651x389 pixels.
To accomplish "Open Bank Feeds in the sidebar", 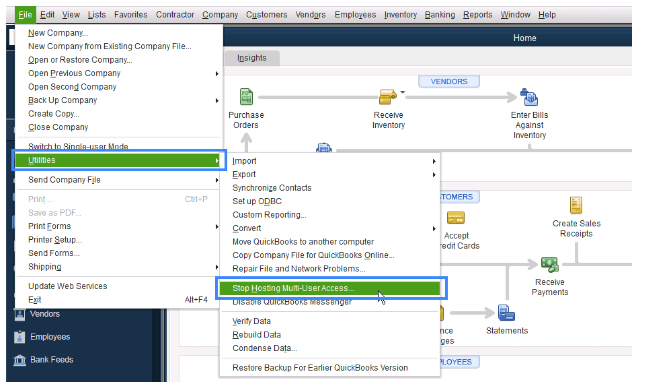I will coord(43,360).
